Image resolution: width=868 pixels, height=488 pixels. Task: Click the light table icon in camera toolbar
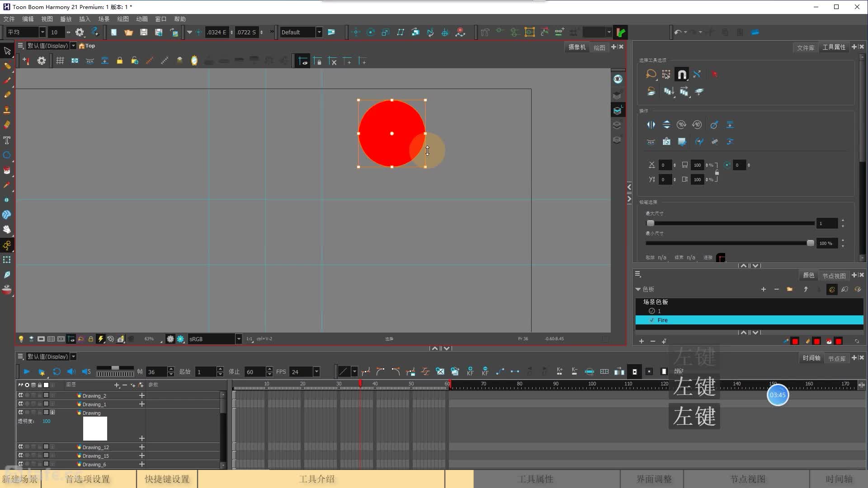pos(179,61)
